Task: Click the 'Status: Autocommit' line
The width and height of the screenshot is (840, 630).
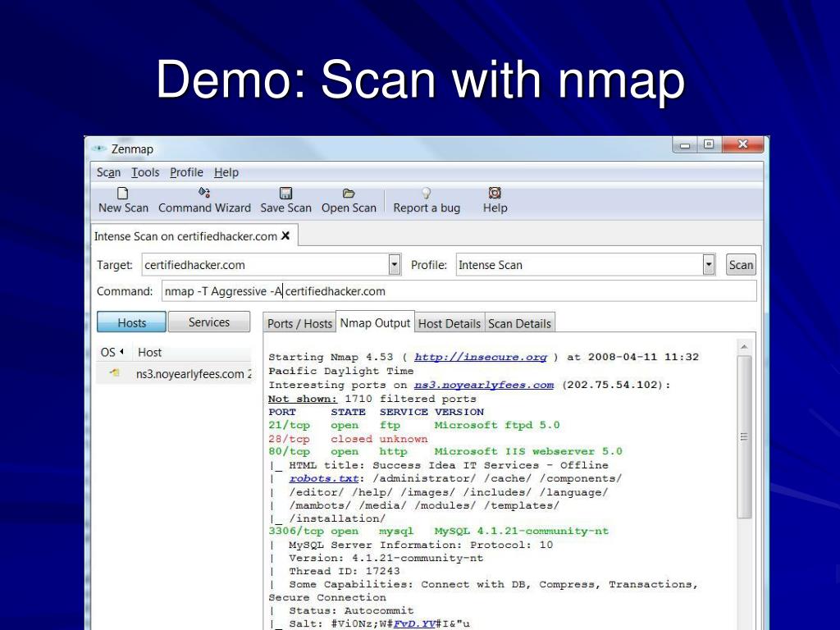Action: [x=351, y=610]
